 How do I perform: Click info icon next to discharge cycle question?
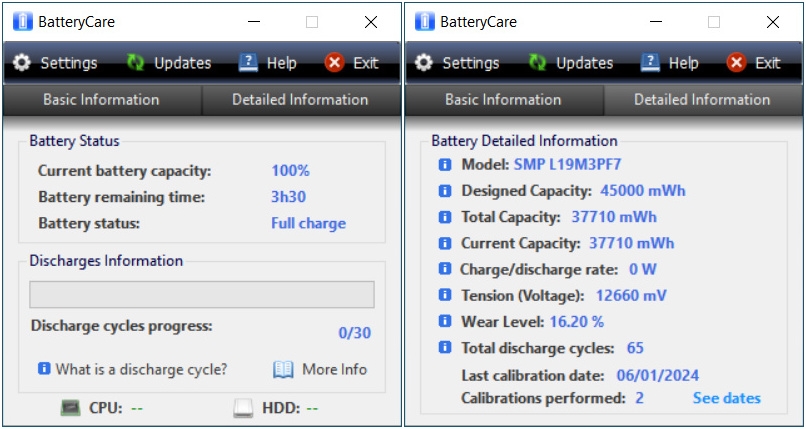click(44, 369)
